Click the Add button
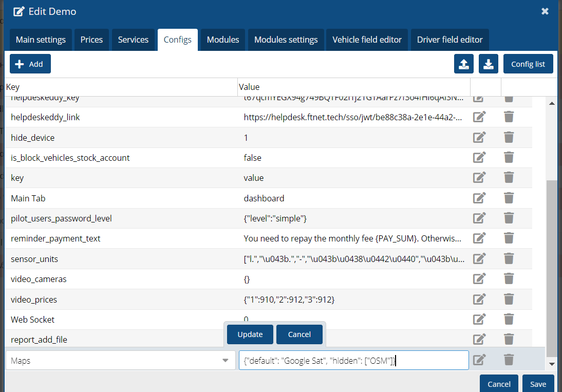The width and height of the screenshot is (562, 392). point(30,64)
